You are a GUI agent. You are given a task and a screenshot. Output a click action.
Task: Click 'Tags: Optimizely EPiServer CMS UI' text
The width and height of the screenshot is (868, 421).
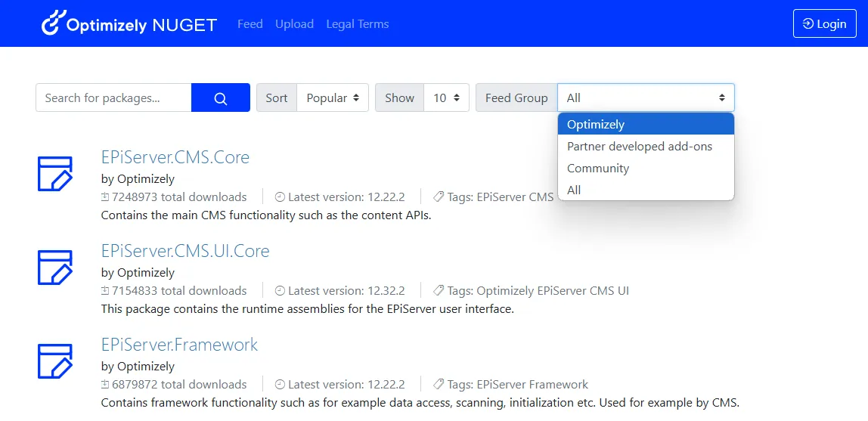538,290
